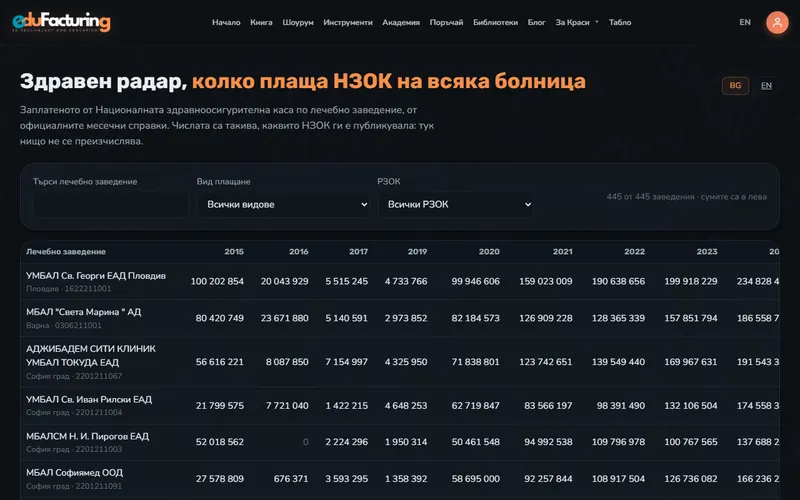Image resolution: width=800 pixels, height=500 pixels.
Task: Open the Поръчай menu item
Action: pos(446,22)
